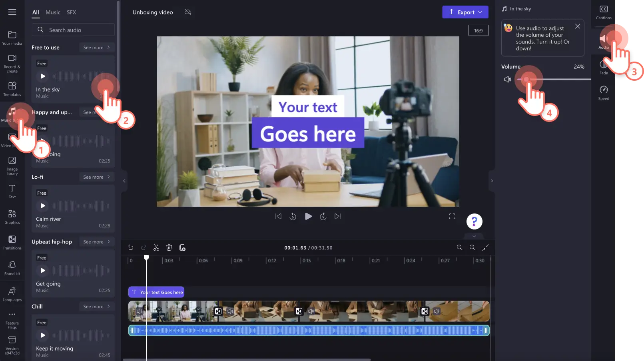Expand See more for Lo-fi
644x361 pixels.
coord(96,177)
